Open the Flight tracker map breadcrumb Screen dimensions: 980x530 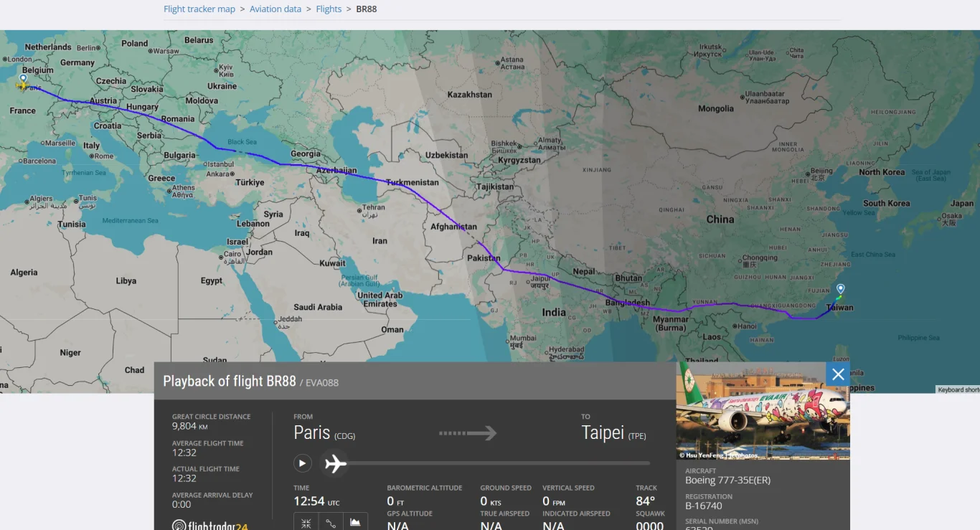pos(199,9)
